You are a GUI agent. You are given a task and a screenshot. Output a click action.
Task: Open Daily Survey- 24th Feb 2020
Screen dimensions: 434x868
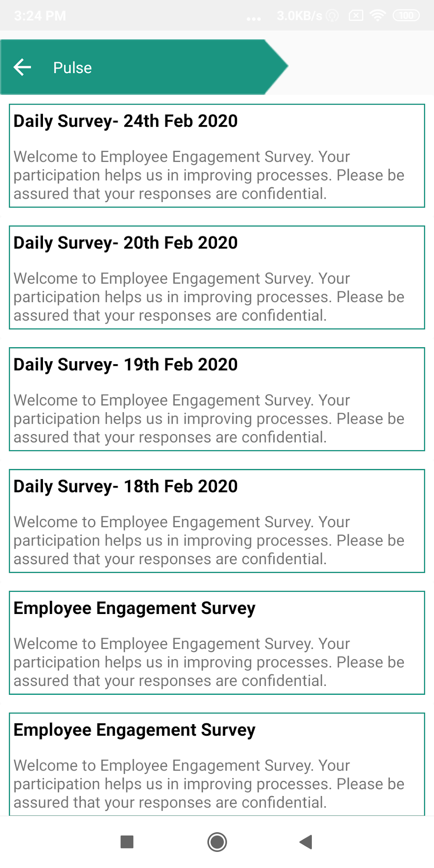coord(126,121)
